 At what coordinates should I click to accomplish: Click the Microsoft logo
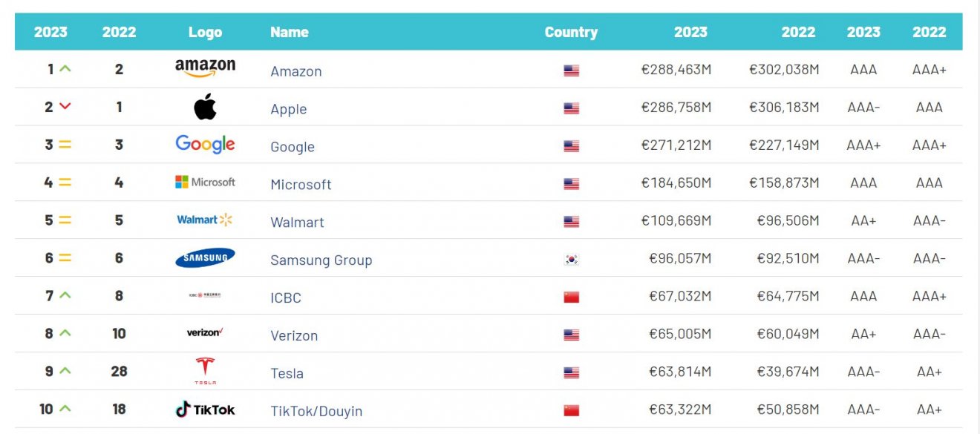205,182
